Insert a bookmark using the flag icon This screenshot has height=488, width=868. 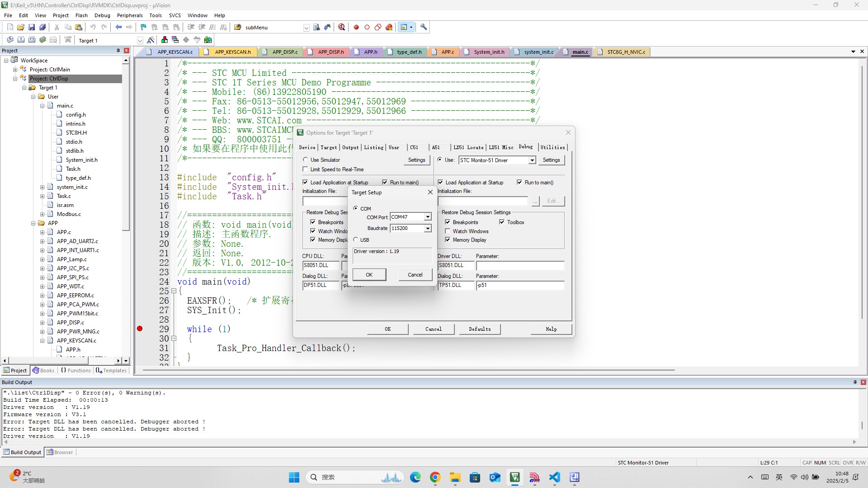point(143,27)
